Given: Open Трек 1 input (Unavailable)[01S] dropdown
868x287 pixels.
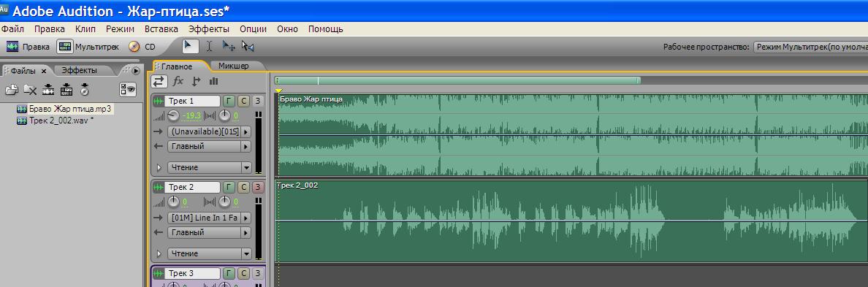Looking at the screenshot, I should point(209,131).
